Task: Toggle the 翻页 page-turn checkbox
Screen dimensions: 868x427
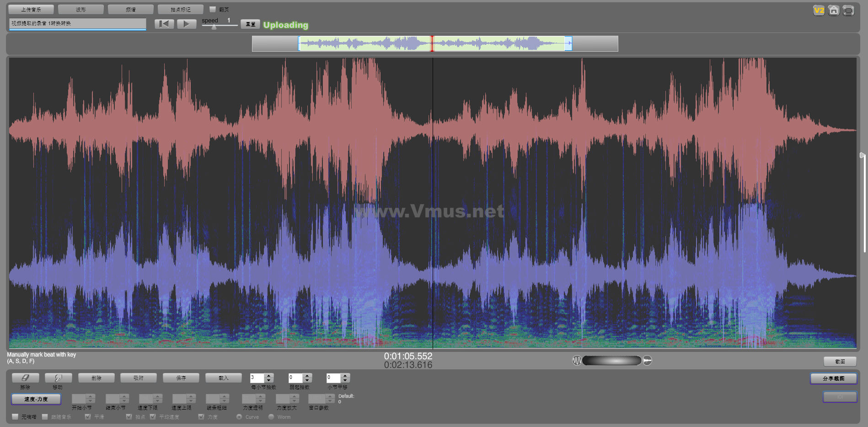Action: (213, 9)
